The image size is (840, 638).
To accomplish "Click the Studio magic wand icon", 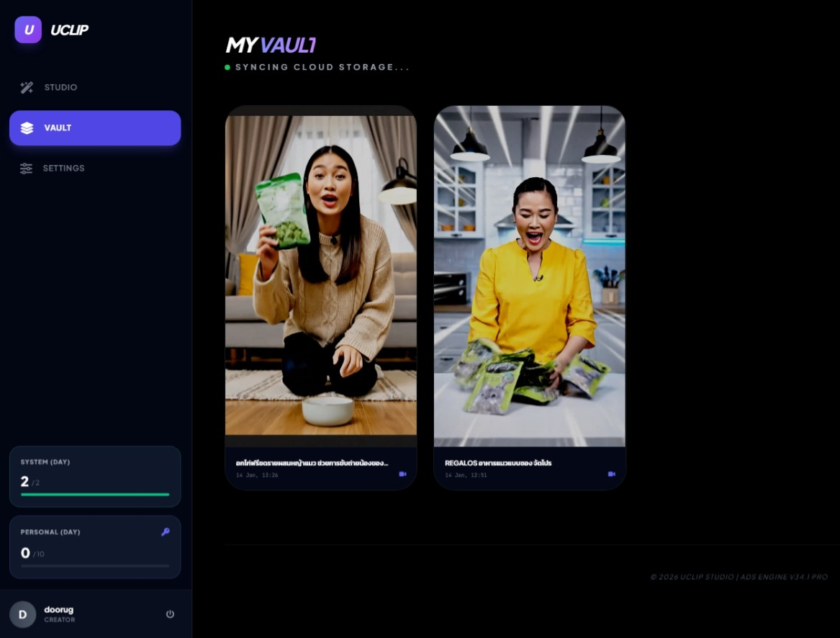I will coord(27,88).
